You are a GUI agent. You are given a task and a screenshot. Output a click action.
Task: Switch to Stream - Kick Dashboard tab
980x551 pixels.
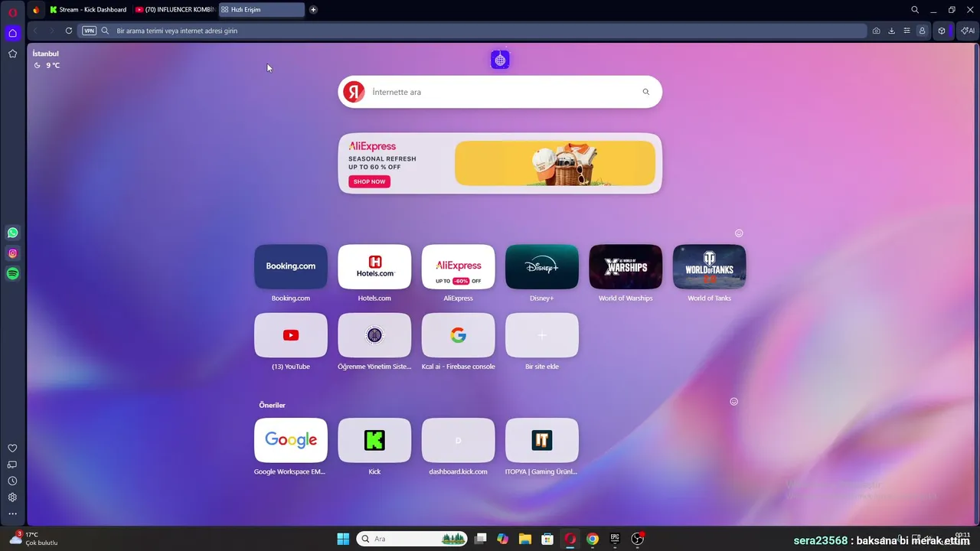click(x=88, y=10)
